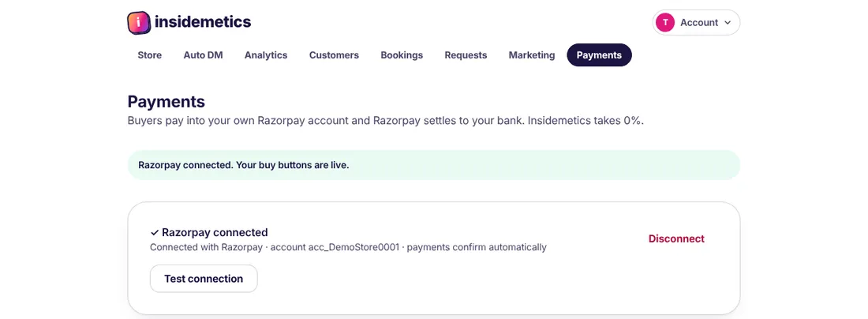Expand the Account dropdown chevron
Screen dimensions: 868x319
tap(728, 23)
